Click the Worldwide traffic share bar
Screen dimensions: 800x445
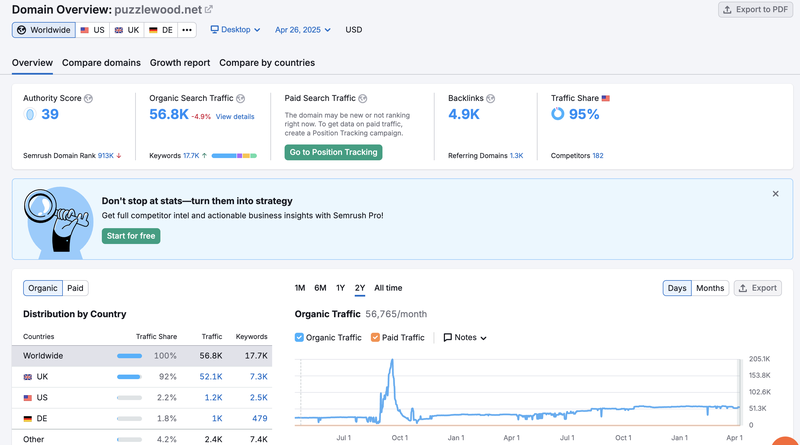click(x=130, y=356)
